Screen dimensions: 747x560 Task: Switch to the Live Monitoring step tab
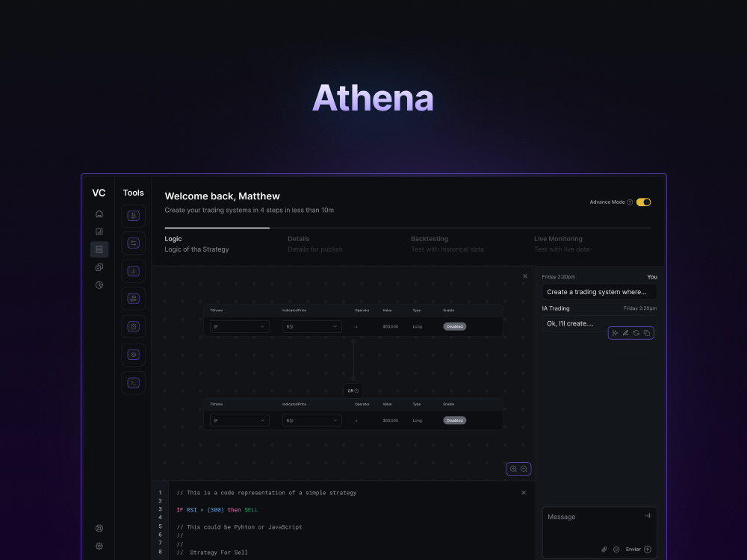(562, 244)
